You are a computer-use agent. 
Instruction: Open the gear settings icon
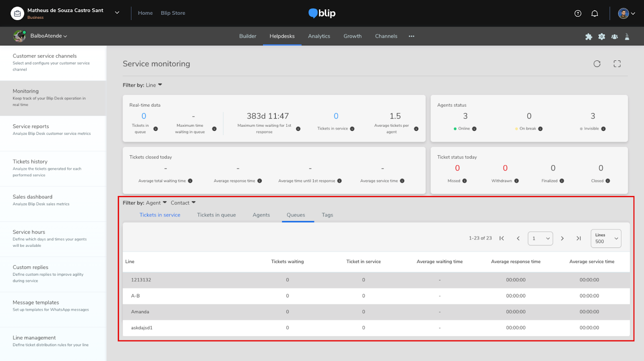pos(602,37)
